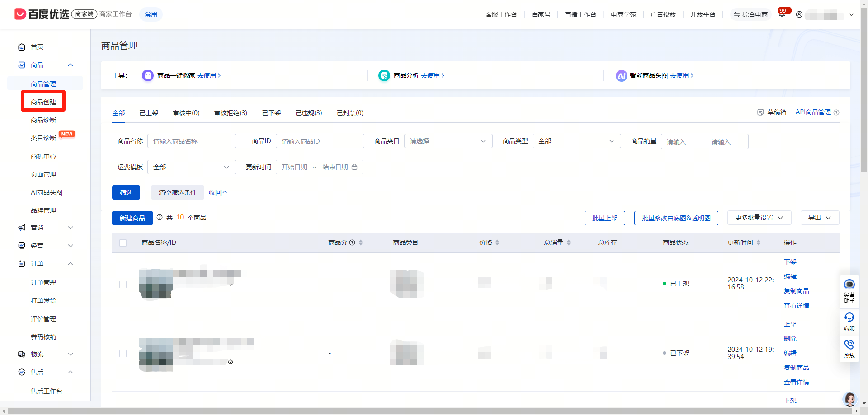Check the 已上架 product row checkbox
Viewport: 868px width, 415px height.
(x=123, y=284)
